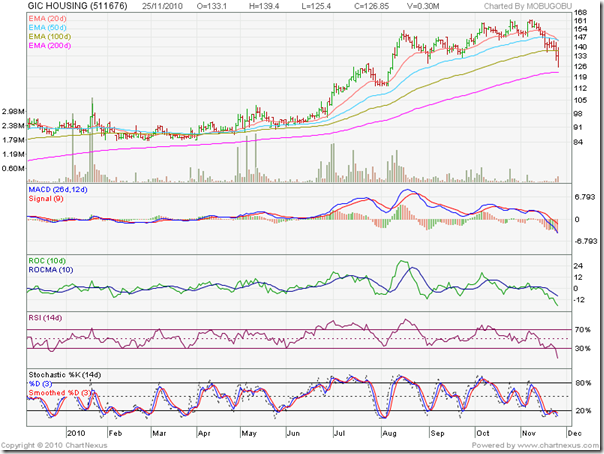Select the Smoothed %D (3) legend label
This screenshot has width=604, height=454.
tap(63, 391)
